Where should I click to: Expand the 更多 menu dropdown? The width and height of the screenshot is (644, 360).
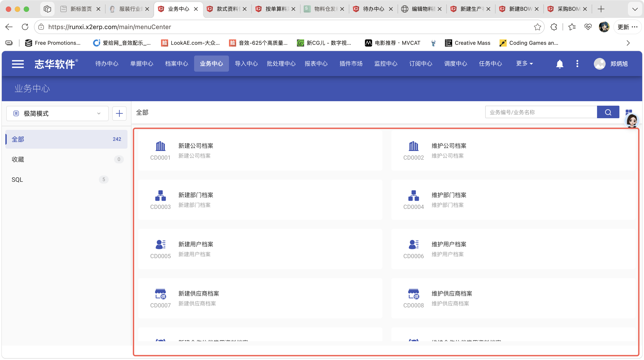[x=524, y=64]
